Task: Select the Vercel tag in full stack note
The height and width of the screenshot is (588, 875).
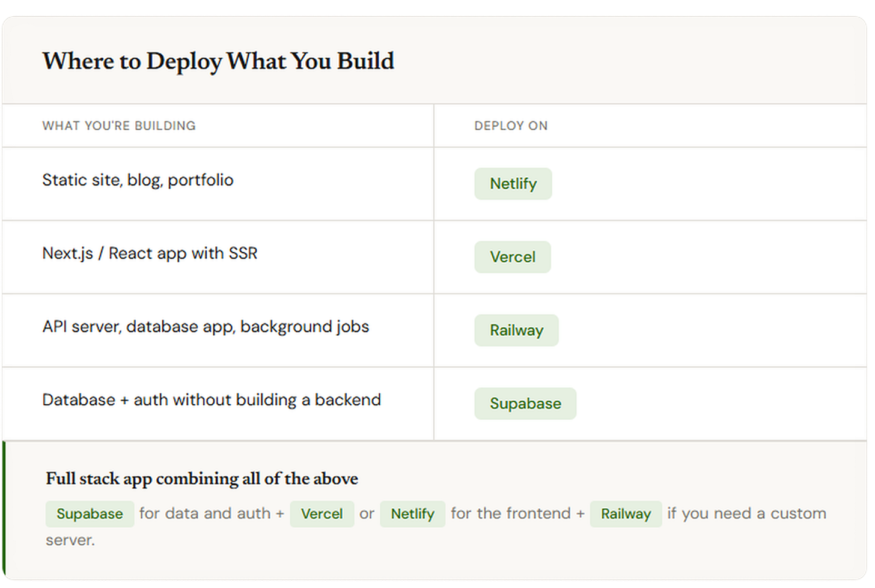Action: point(322,514)
